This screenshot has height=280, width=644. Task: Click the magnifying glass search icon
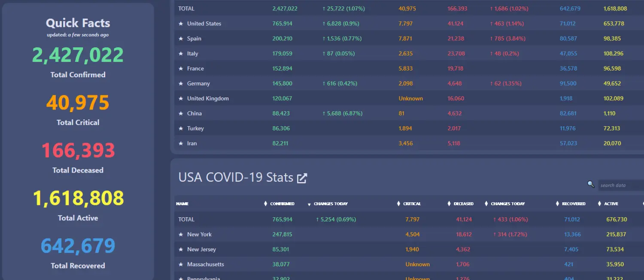[591, 184]
